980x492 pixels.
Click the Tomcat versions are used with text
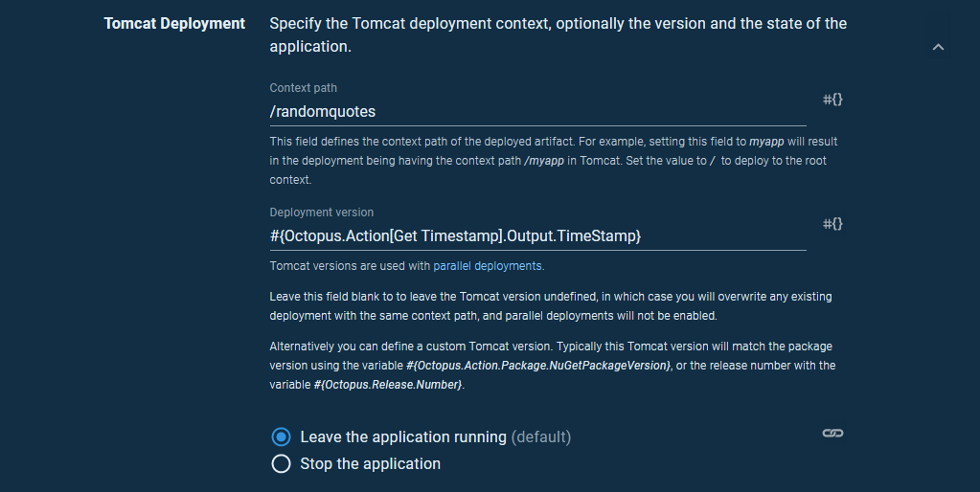tap(350, 266)
